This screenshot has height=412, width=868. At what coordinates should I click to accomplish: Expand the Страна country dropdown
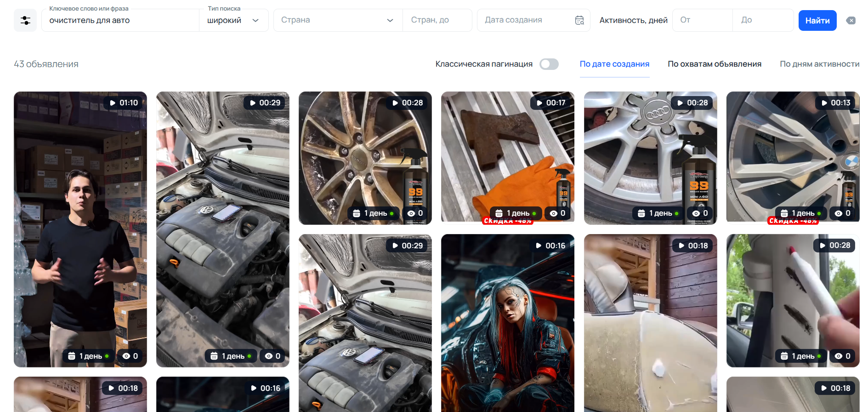coord(338,20)
